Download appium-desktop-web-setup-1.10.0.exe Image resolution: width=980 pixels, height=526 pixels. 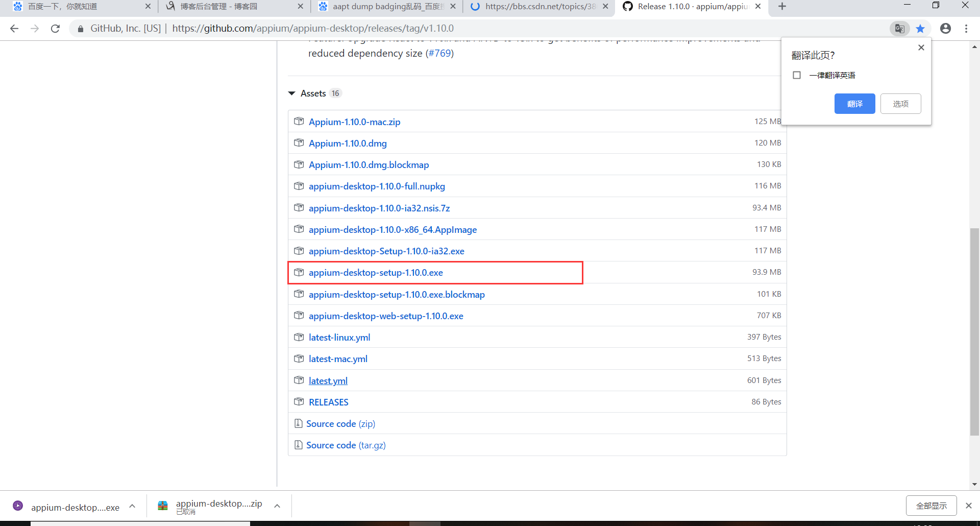[386, 316]
